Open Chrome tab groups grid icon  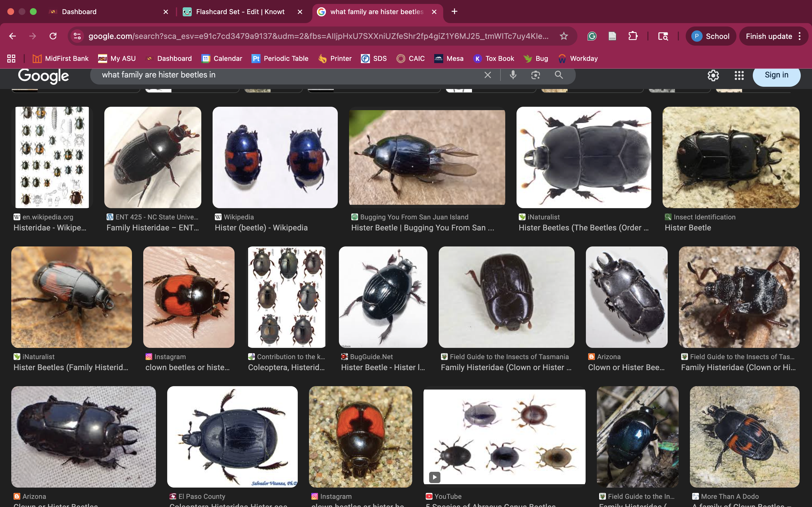11,58
